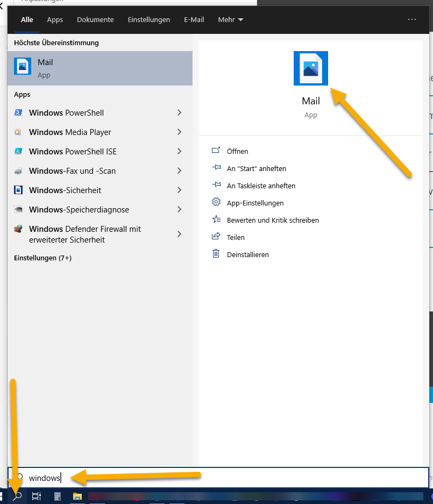The width and height of the screenshot is (433, 504).
Task: Click the Deinstallieren trash icon
Action: click(x=216, y=254)
